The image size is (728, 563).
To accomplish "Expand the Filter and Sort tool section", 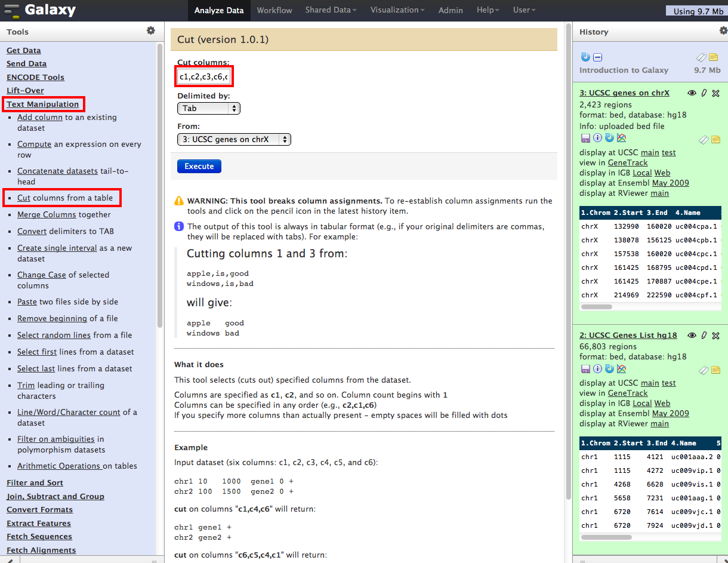I will click(x=35, y=483).
